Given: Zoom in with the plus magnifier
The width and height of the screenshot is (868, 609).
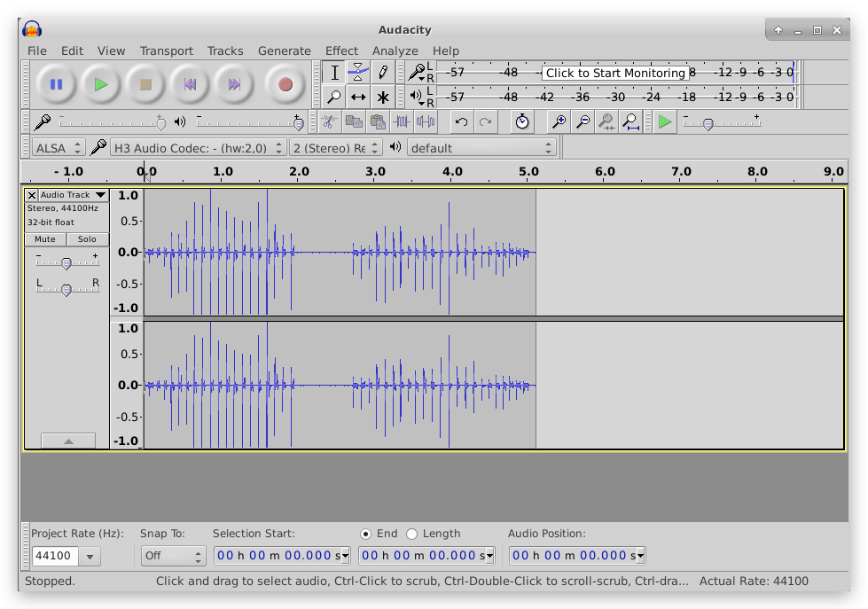Looking at the screenshot, I should (559, 121).
